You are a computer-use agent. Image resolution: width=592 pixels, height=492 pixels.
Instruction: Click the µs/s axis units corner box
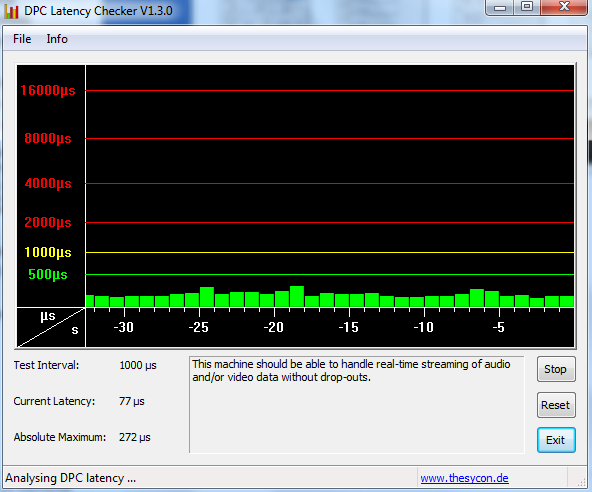pos(51,327)
